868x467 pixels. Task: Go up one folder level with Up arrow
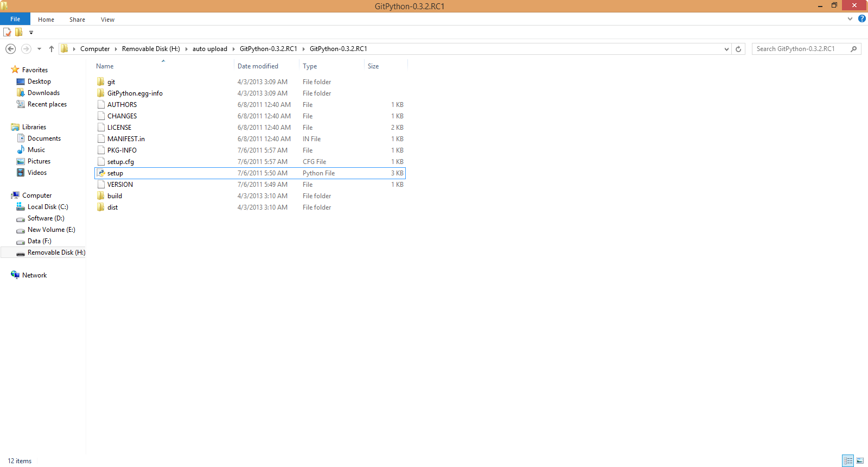(x=52, y=49)
